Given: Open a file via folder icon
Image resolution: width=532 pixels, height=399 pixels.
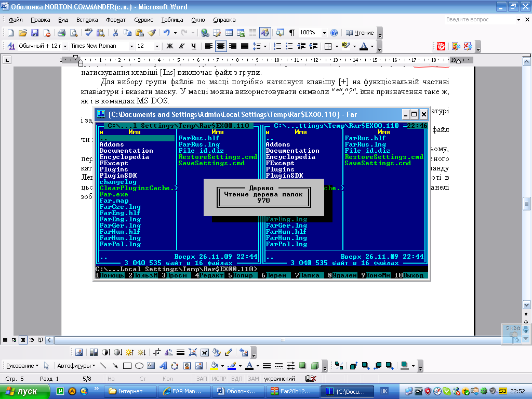Looking at the screenshot, I should [x=23, y=33].
